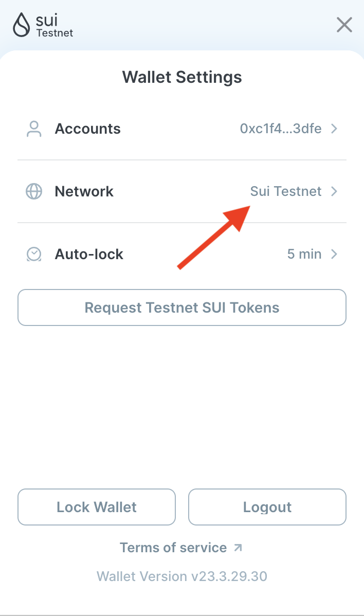The height and width of the screenshot is (616, 364).
Task: Click the X icon to close wallet settings
Action: point(344,25)
